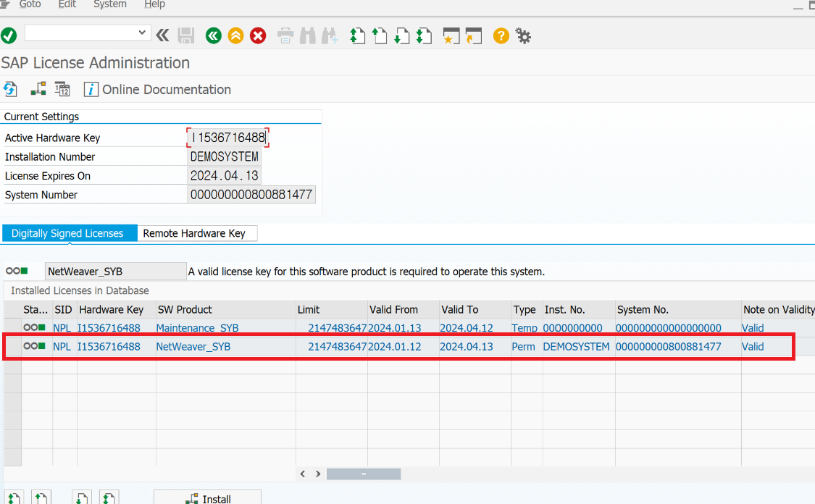
Task: Click the Install button
Action: 207,497
